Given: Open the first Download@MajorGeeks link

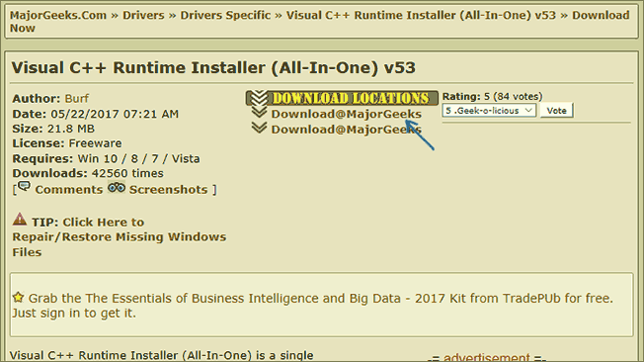Looking at the screenshot, I should tap(347, 114).
